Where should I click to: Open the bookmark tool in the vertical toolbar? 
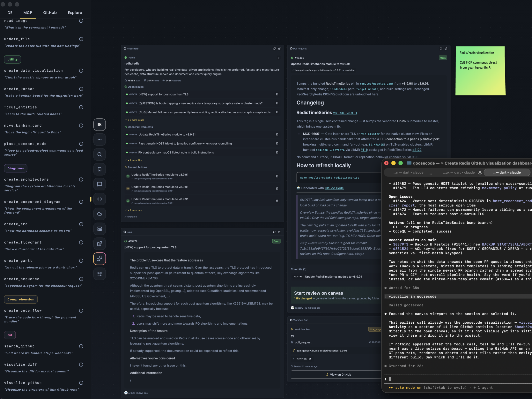[x=99, y=169]
